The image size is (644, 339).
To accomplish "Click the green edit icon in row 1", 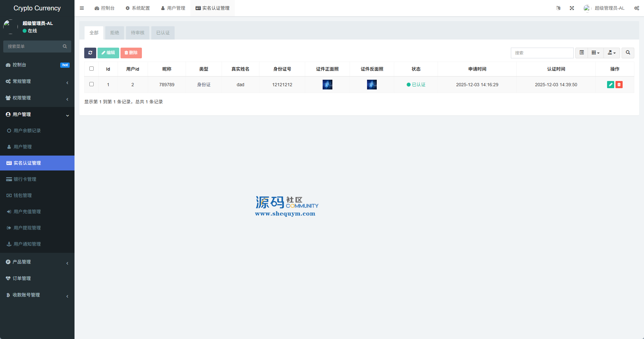I will [x=610, y=85].
